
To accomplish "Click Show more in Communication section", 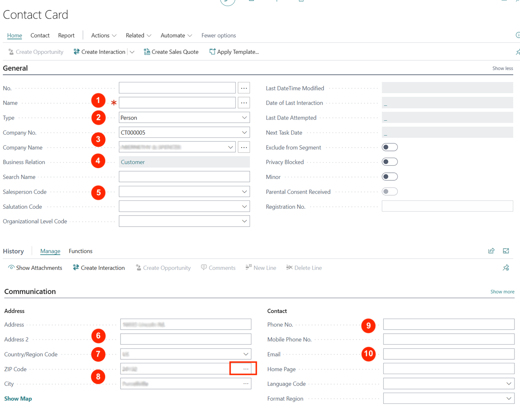I will [502, 292].
